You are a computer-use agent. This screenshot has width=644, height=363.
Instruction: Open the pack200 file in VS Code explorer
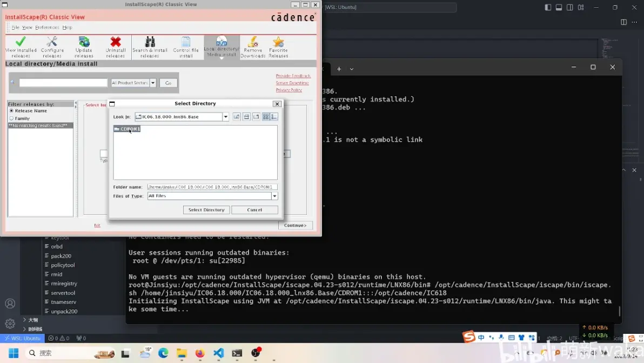click(x=61, y=256)
